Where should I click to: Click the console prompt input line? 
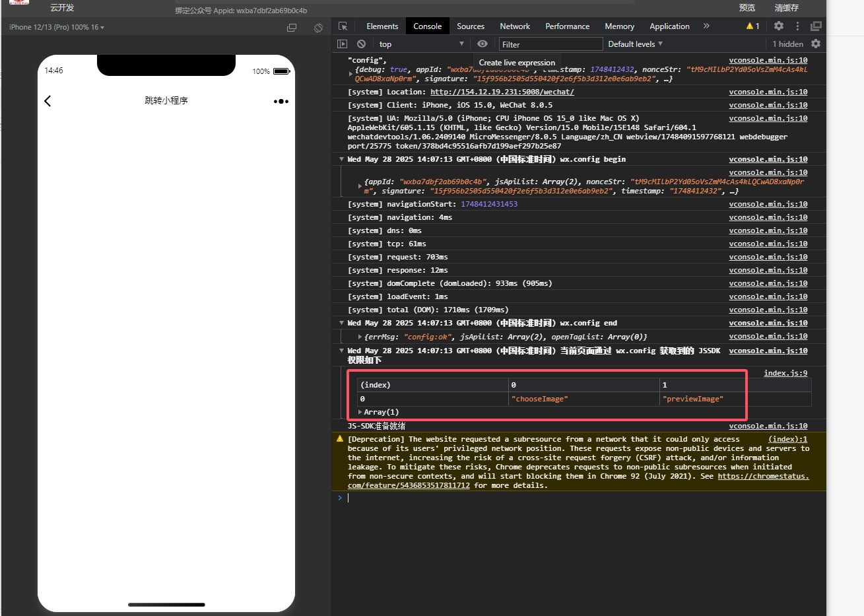coord(578,498)
